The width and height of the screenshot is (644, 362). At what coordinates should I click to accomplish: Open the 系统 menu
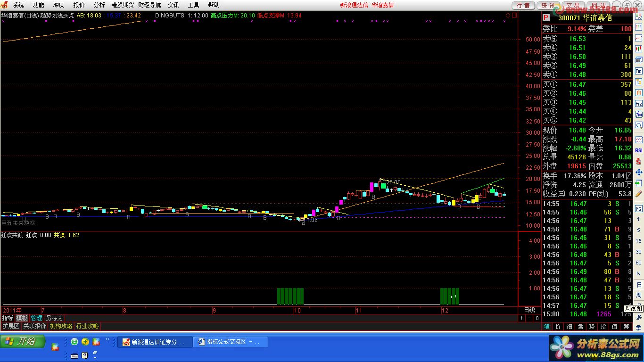tap(18, 5)
